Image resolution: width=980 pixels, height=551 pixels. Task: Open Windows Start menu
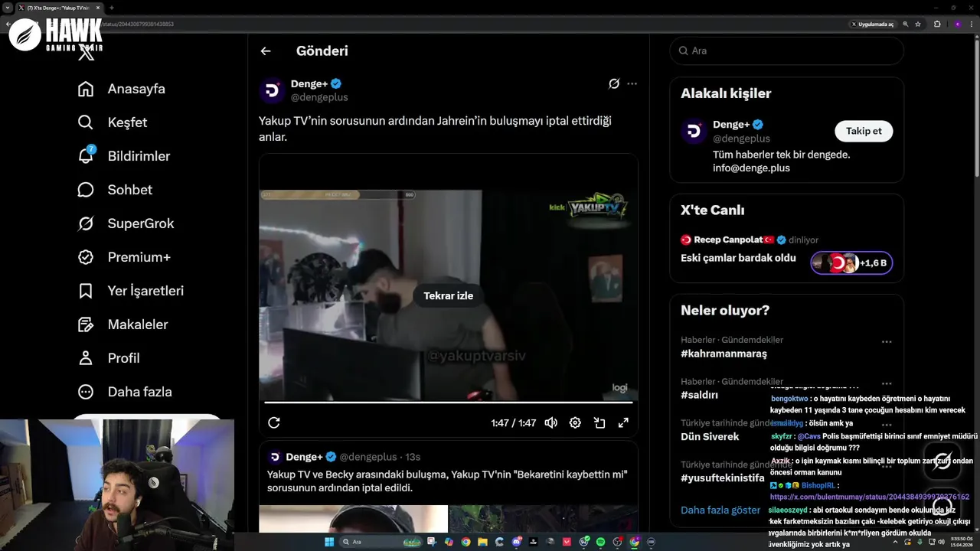329,542
